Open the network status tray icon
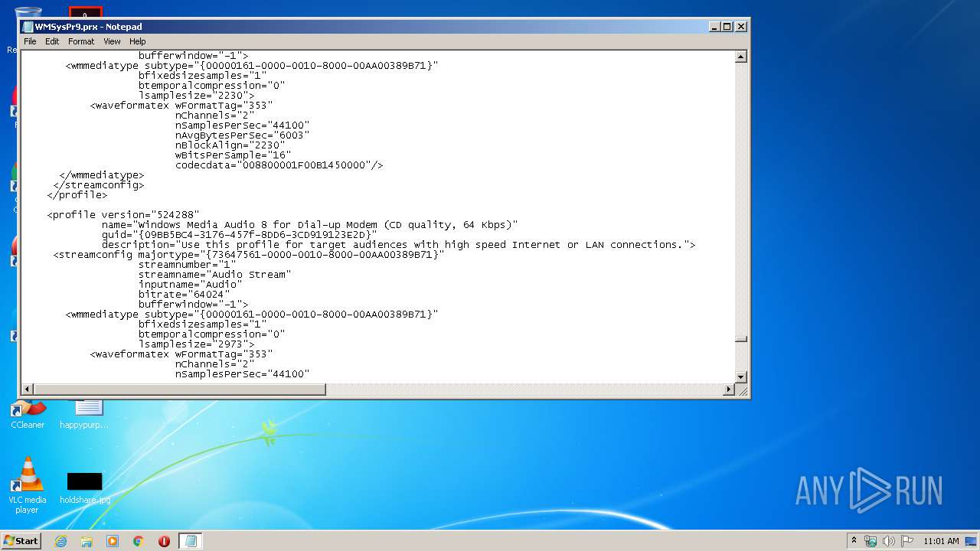Viewport: 980px width, 551px height. pyautogui.click(x=871, y=541)
